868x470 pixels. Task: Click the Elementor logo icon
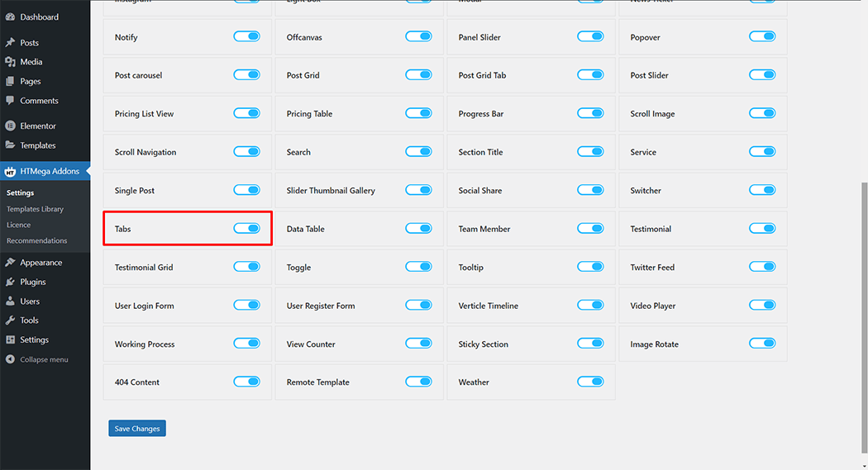tap(10, 126)
